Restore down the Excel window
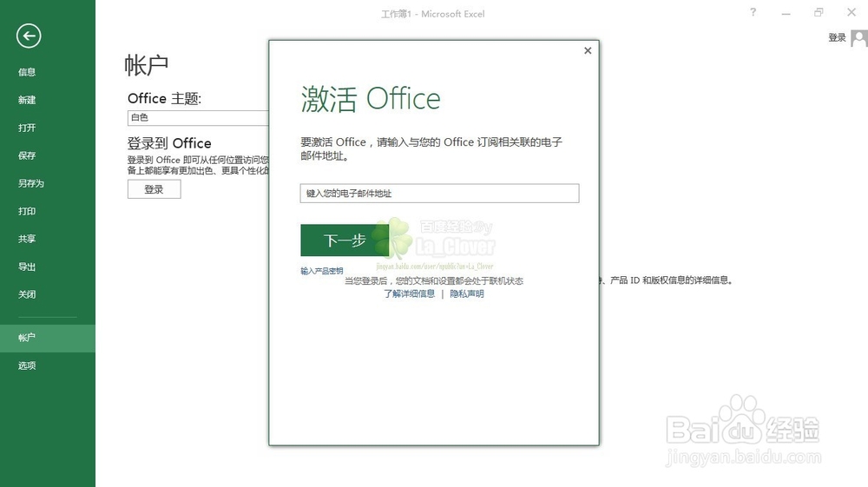The height and width of the screenshot is (487, 868). click(x=819, y=12)
